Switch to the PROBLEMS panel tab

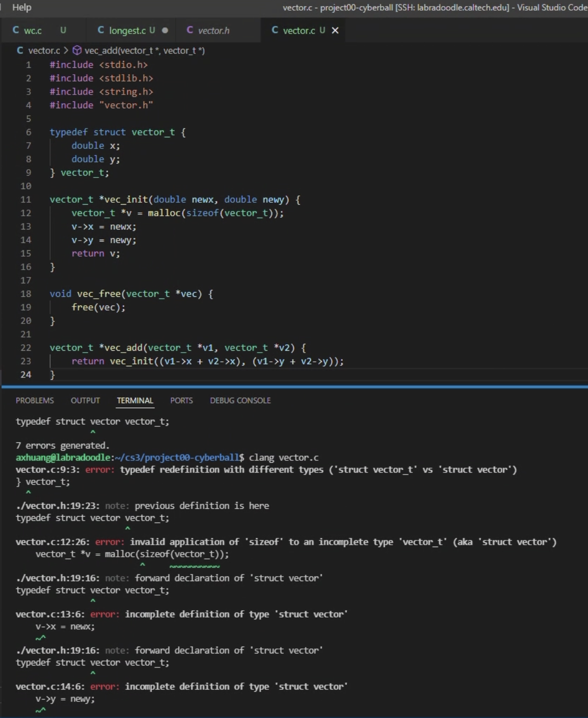click(x=35, y=400)
